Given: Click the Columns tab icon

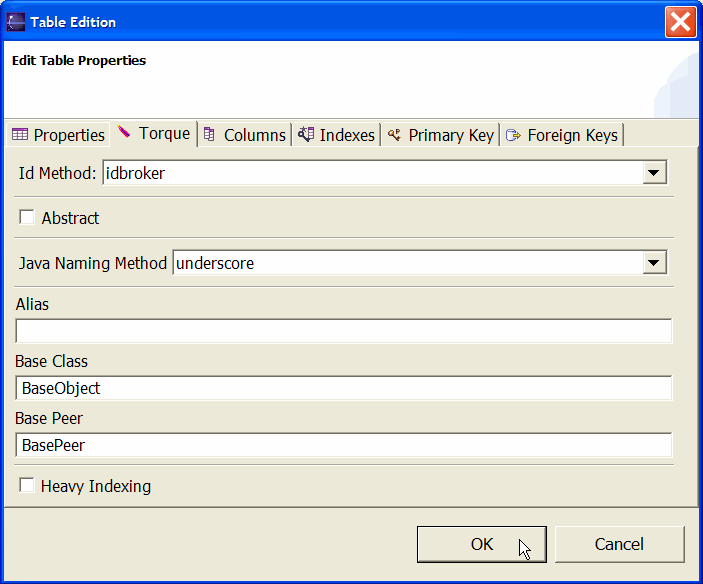Looking at the screenshot, I should (x=209, y=134).
